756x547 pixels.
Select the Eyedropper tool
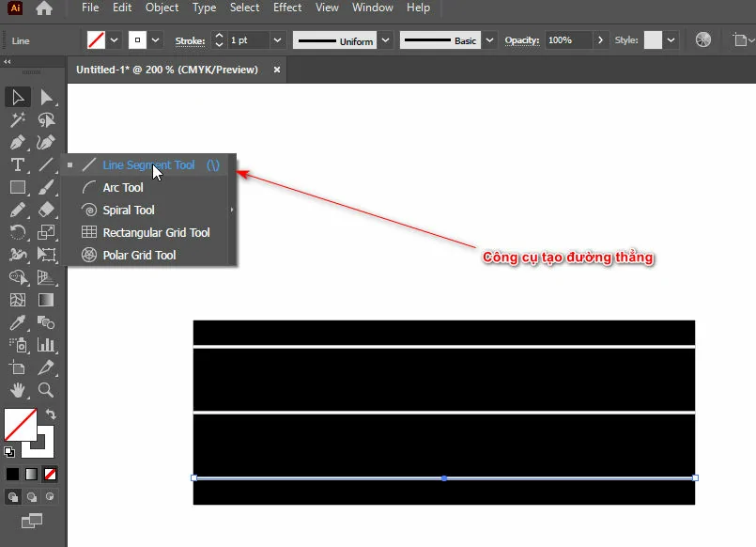[18, 322]
